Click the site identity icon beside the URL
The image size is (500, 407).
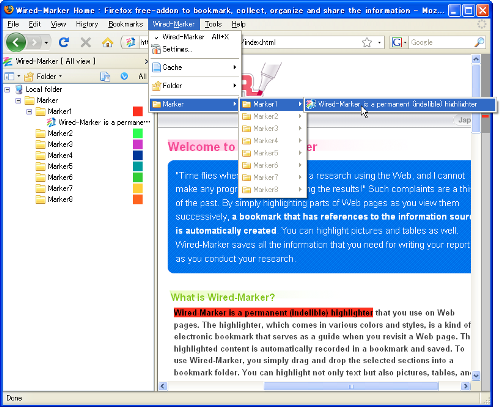pyautogui.click(x=130, y=42)
